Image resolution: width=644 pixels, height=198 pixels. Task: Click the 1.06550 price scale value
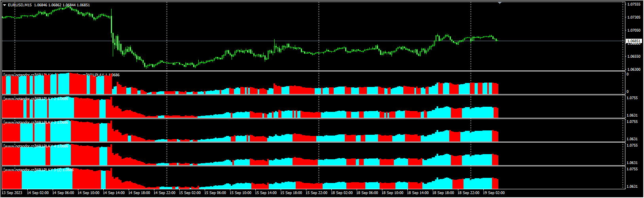click(635, 57)
